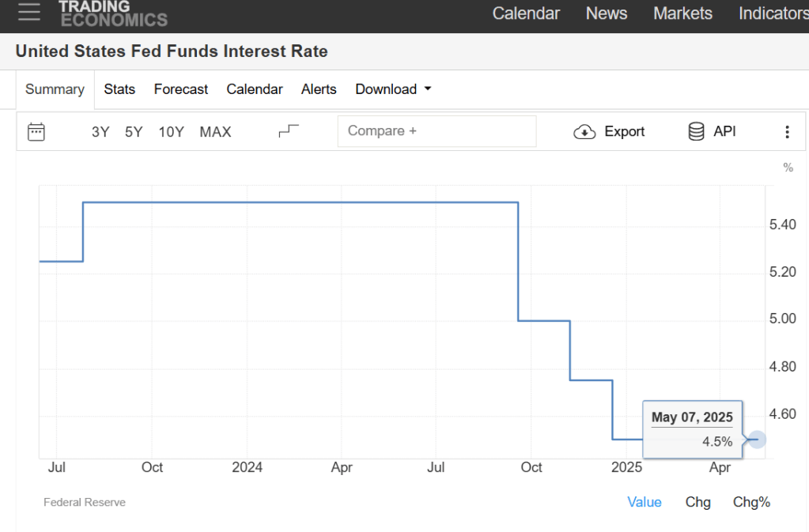Switch chart display to Chg
Image resolution: width=809 pixels, height=532 pixels.
point(697,502)
